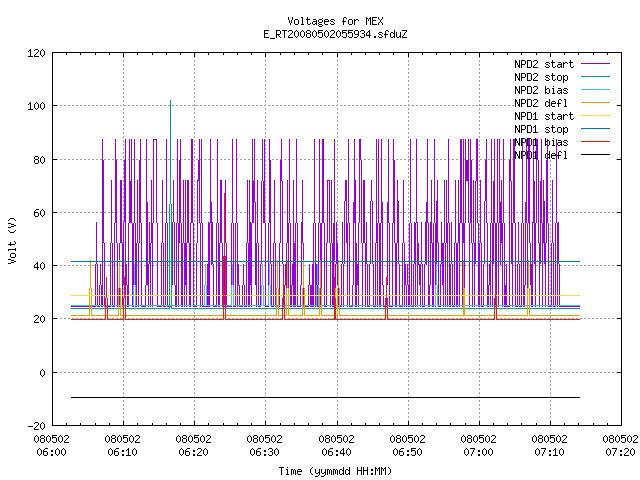
Task: Click the y-axis tick value 20
Action: pyautogui.click(x=39, y=319)
